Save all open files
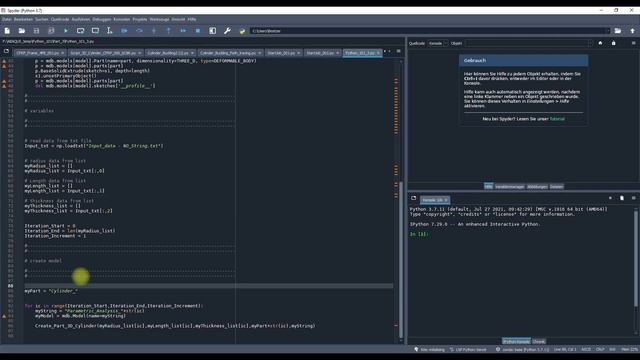The height and width of the screenshot is (360, 640). tap(51, 31)
